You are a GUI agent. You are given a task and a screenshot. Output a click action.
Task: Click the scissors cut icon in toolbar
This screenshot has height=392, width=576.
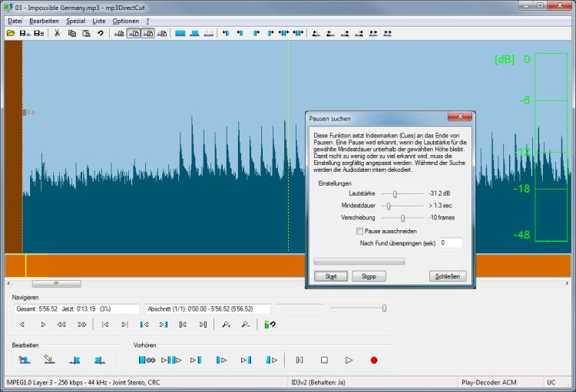click(x=57, y=33)
